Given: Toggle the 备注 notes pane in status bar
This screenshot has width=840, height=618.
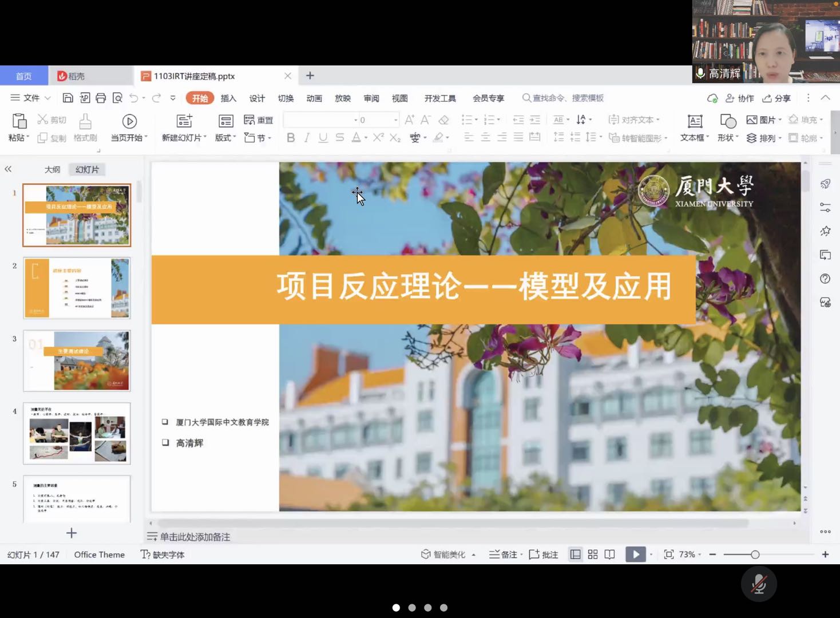Looking at the screenshot, I should (503, 554).
